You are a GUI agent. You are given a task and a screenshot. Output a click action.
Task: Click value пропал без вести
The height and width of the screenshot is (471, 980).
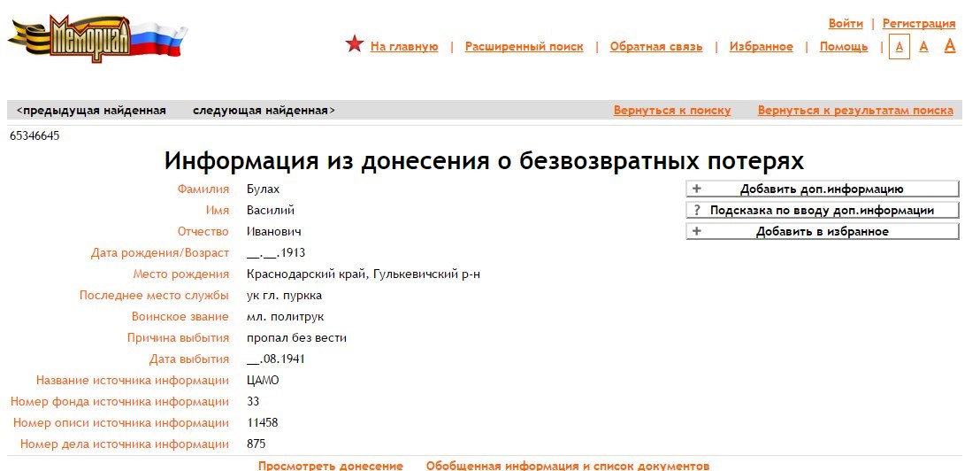tap(297, 338)
